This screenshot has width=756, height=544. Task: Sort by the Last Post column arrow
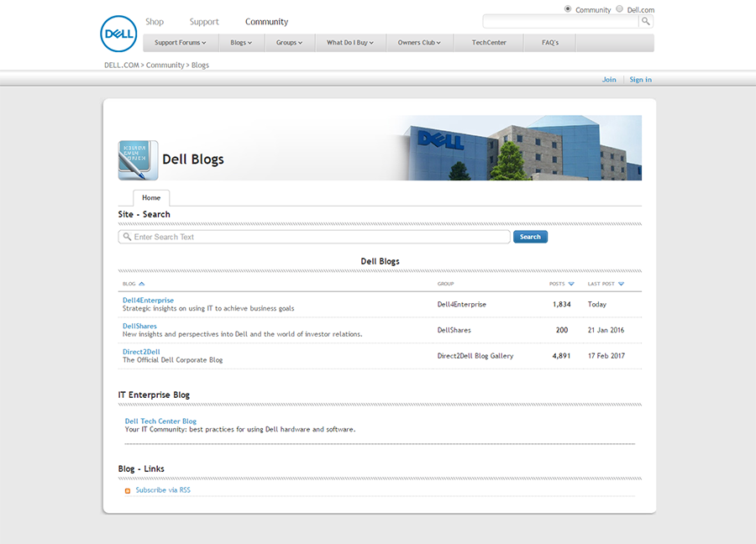[x=621, y=284]
